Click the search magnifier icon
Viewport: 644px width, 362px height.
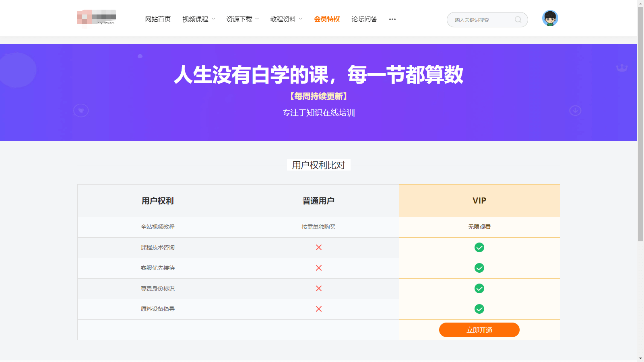click(x=518, y=20)
